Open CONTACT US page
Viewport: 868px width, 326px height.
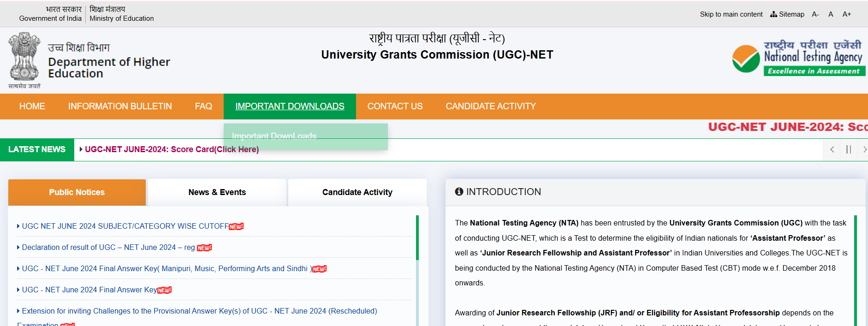[395, 107]
